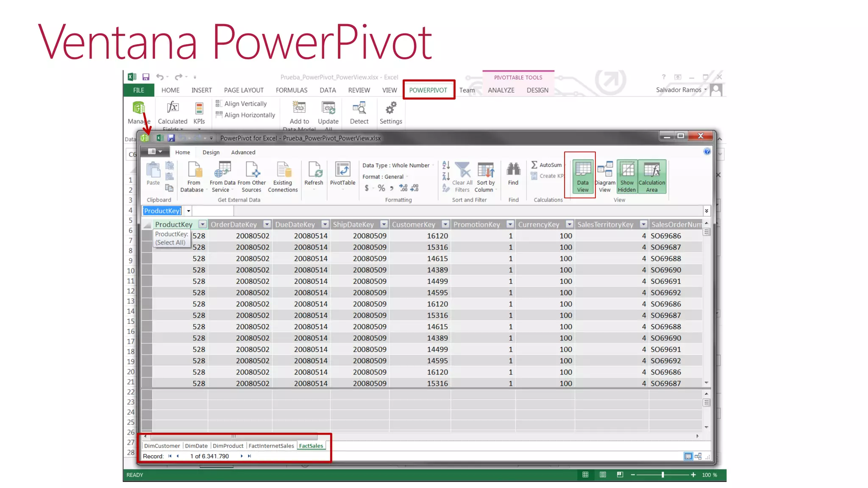This screenshot has height=488, width=868.
Task: Click zoom out minus button
Action: click(x=633, y=475)
